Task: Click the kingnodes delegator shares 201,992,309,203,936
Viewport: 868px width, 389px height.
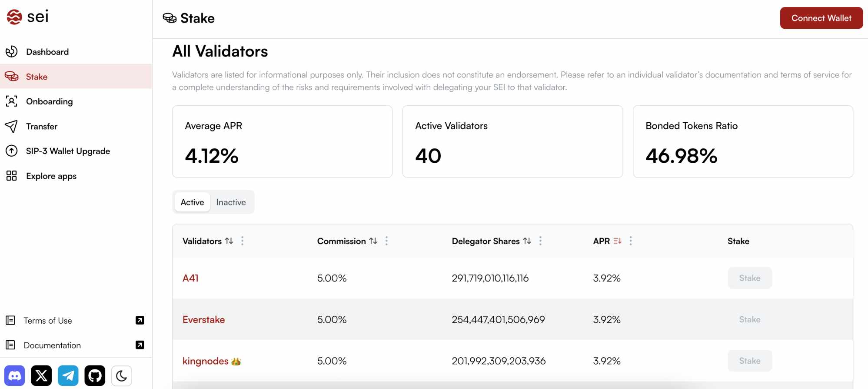Action: 499,361
